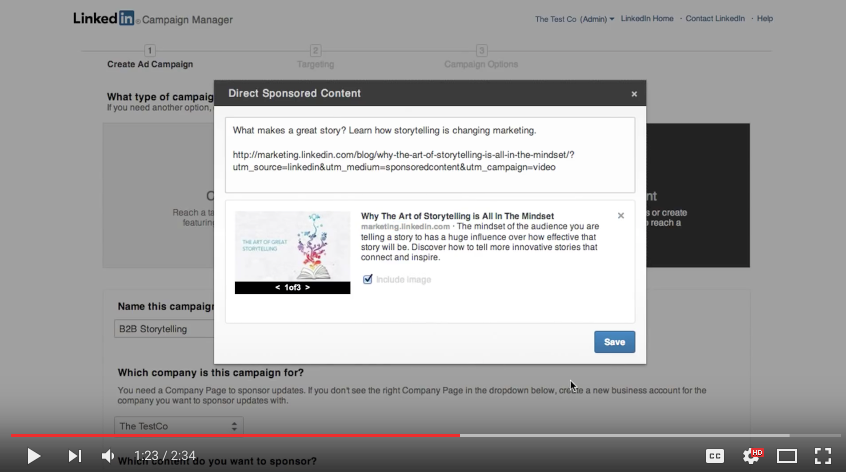Open the Help link
846x472 pixels.
tap(765, 18)
